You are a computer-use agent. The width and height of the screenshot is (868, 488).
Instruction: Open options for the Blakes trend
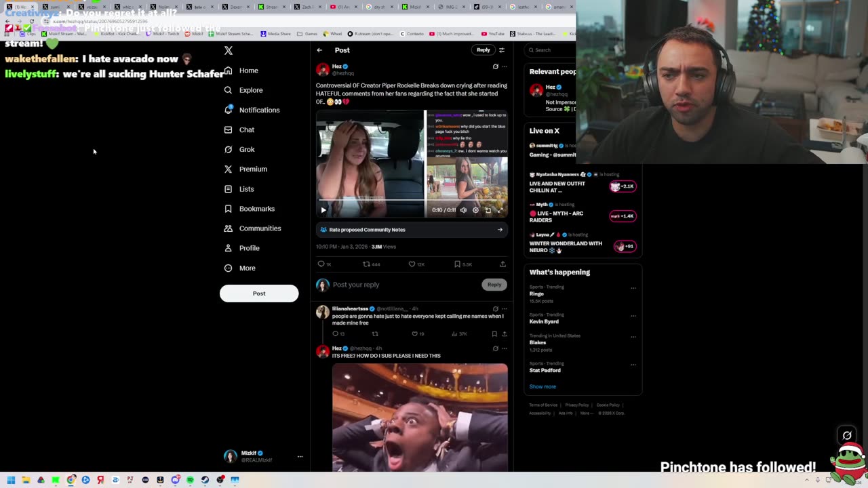pyautogui.click(x=633, y=337)
